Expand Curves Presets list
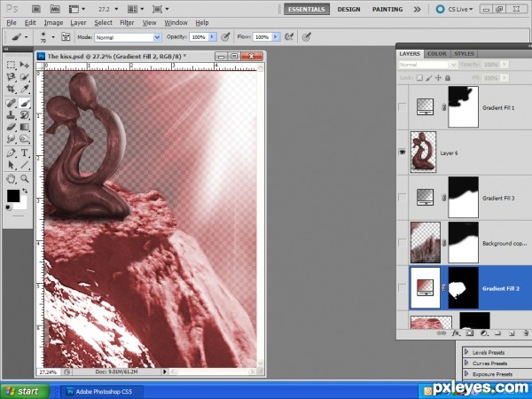 [x=466, y=363]
